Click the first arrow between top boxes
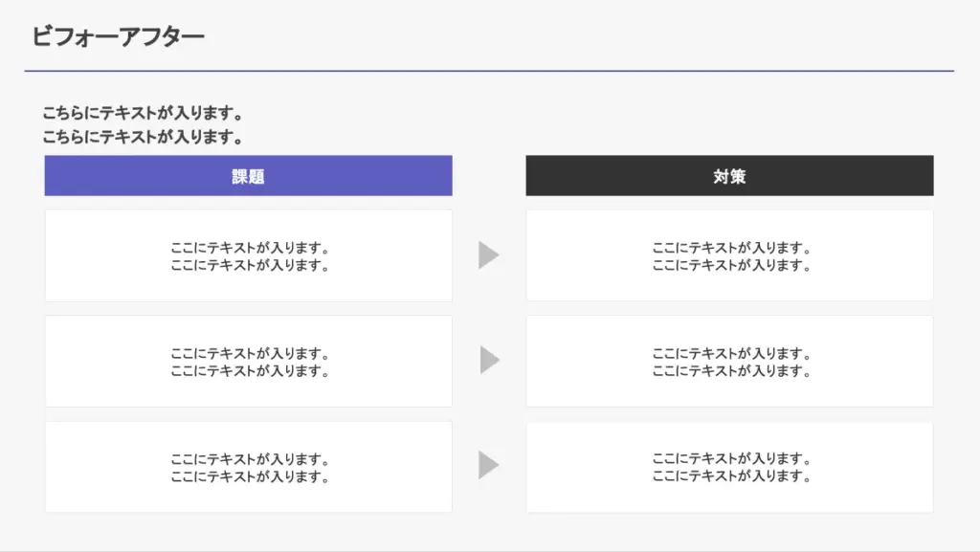This screenshot has height=552, width=980. (489, 255)
